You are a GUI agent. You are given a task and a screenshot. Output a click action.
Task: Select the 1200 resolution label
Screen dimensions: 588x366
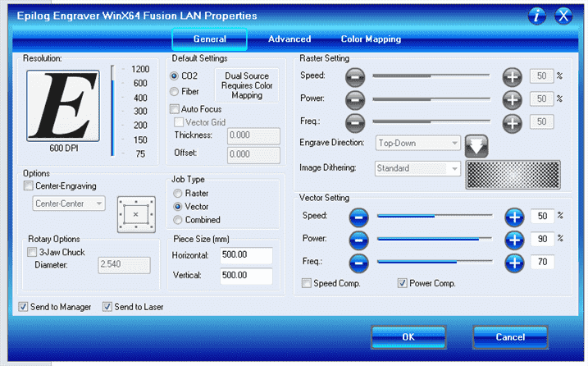pyautogui.click(x=140, y=70)
